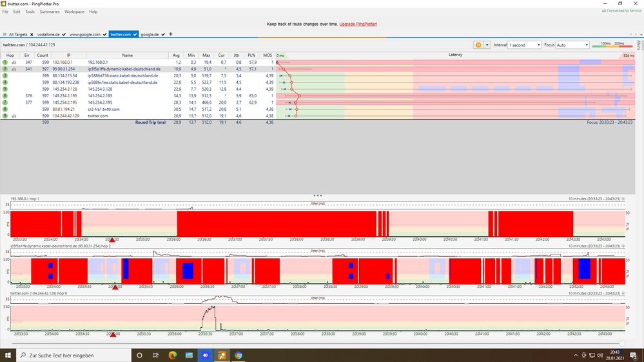Open the Tools menu

[30, 12]
